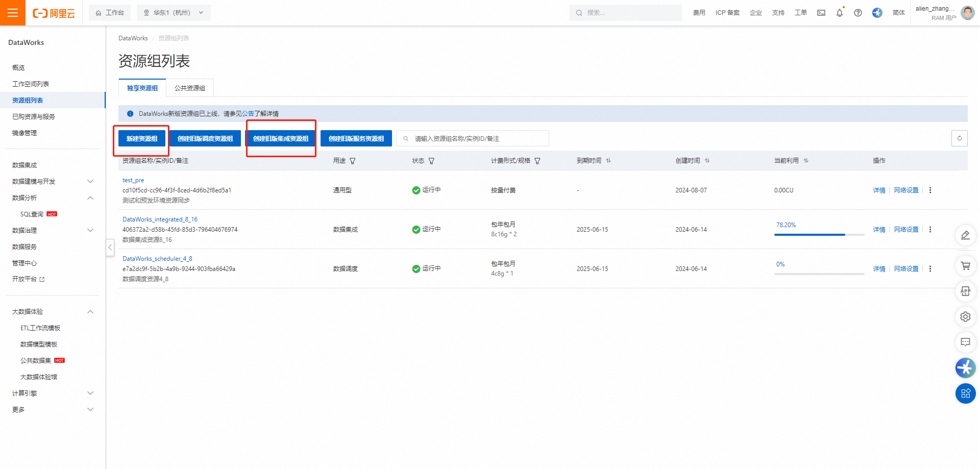Filter by 计费形式/规格 column
The height and width of the screenshot is (469, 980).
(537, 161)
